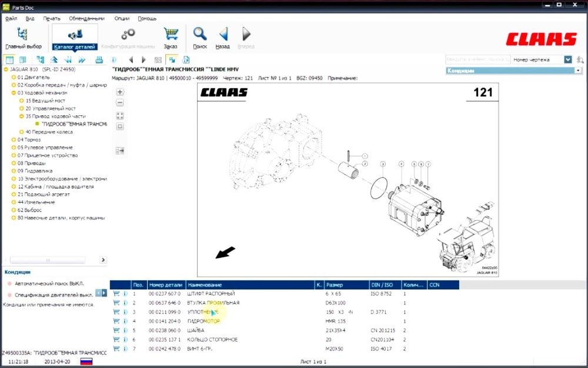Click the Russian flag language indicator
Image resolution: width=588 pixels, height=368 pixels.
pyautogui.click(x=86, y=362)
